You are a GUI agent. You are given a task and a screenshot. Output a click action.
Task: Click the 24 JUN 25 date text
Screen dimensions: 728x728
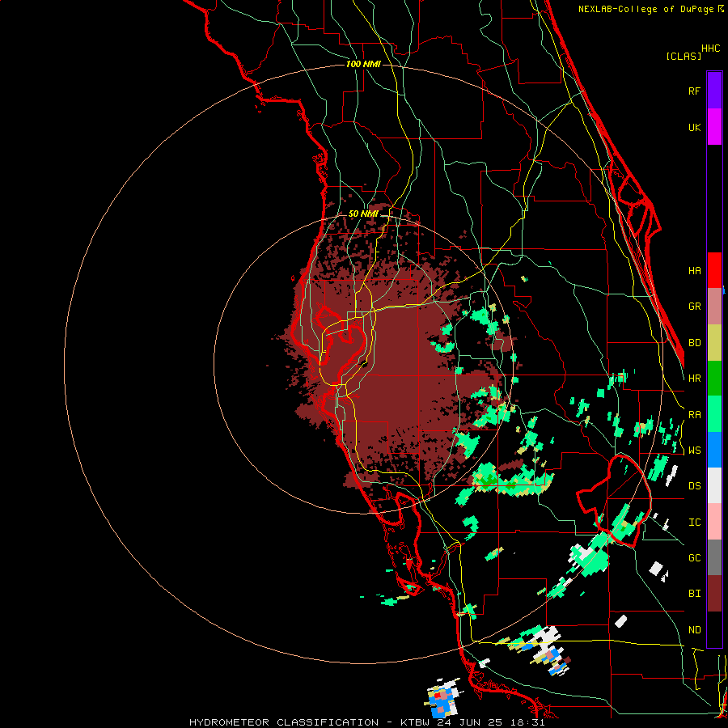click(x=472, y=722)
